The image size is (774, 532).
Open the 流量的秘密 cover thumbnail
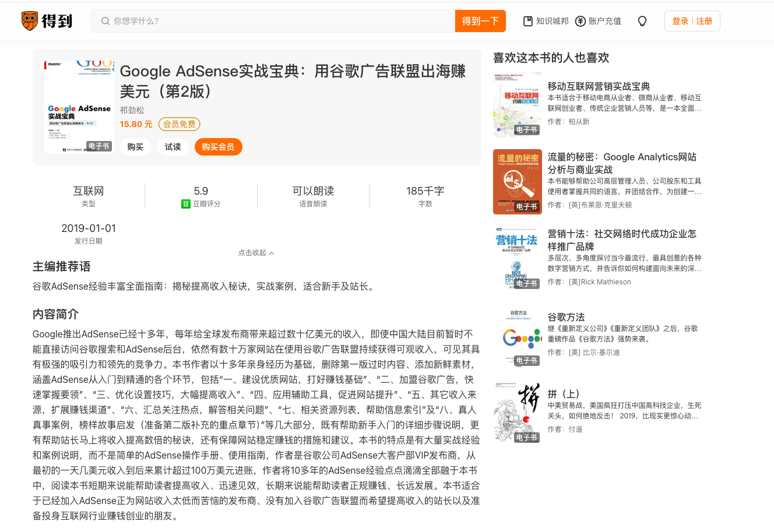(518, 182)
